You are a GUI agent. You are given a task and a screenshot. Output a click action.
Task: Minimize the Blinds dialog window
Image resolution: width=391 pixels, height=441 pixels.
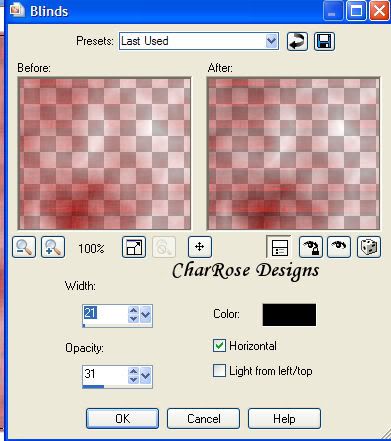[332, 11]
